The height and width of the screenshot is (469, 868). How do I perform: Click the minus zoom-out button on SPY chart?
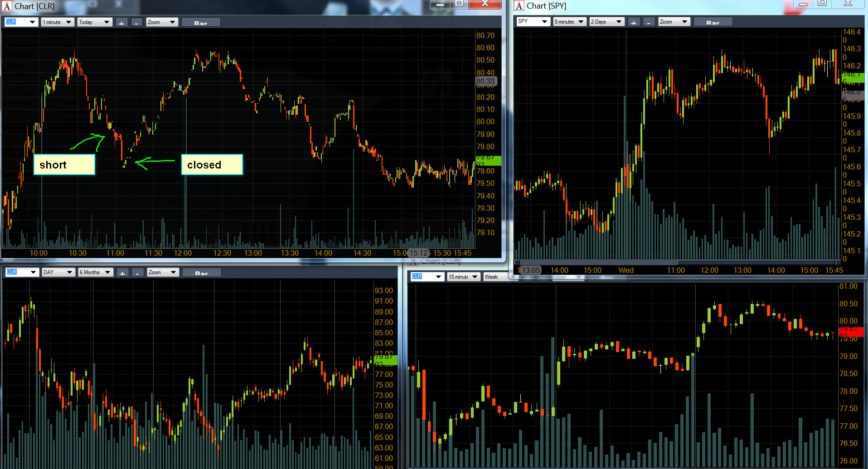click(649, 22)
